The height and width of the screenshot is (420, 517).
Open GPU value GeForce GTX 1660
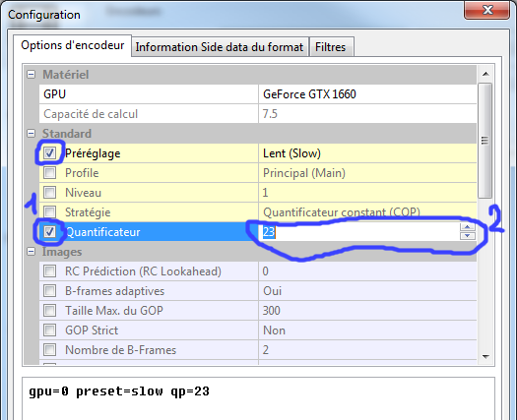367,94
